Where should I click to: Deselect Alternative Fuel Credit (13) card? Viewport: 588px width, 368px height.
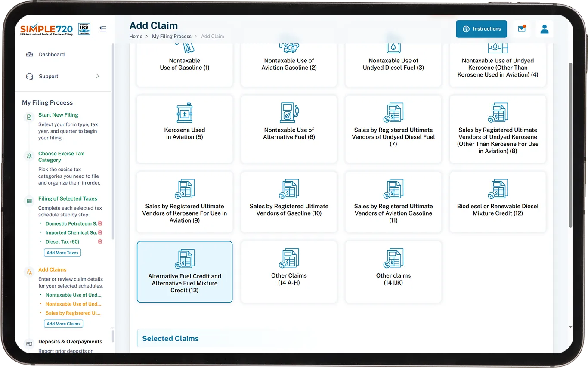[185, 272]
